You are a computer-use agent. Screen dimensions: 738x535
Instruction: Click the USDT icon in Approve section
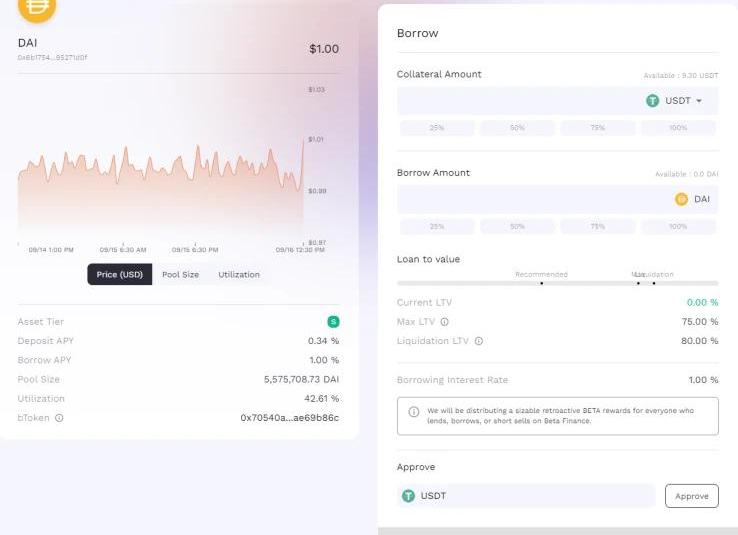click(x=408, y=496)
